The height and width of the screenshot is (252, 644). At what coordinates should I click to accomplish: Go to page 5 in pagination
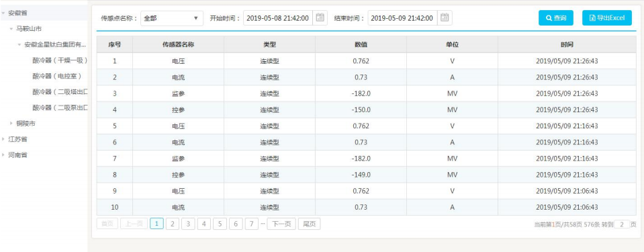[220, 224]
